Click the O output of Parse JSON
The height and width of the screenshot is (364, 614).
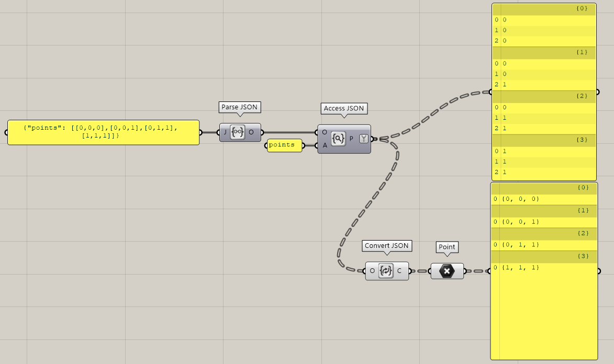(x=251, y=132)
